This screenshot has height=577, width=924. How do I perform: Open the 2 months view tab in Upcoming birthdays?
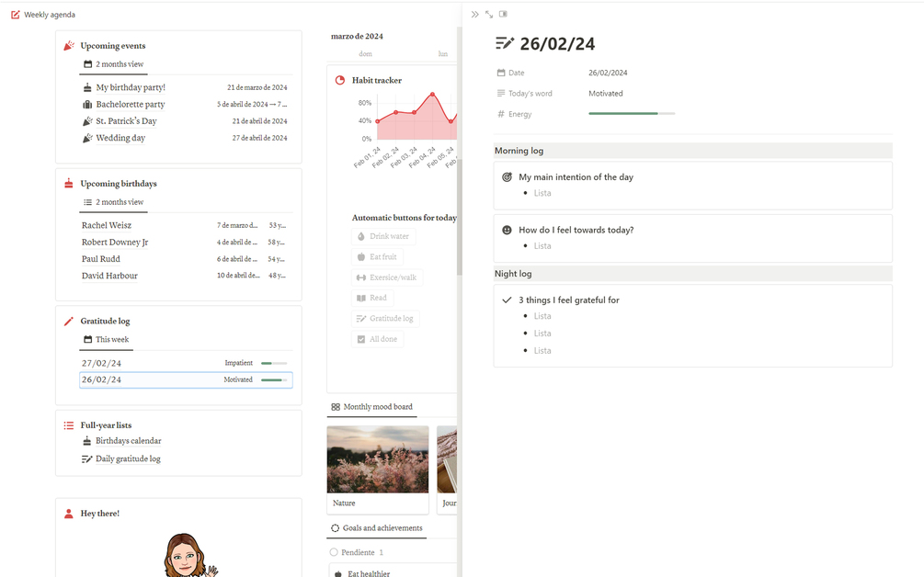[x=114, y=202]
